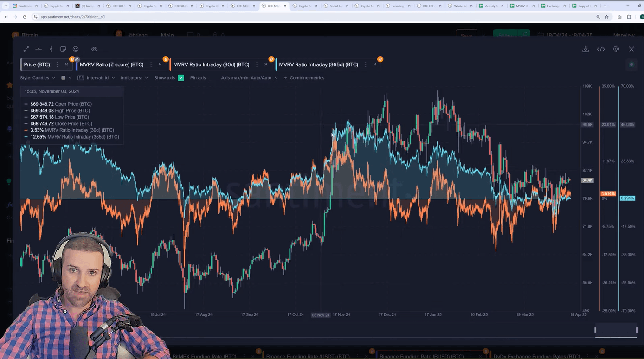The height and width of the screenshot is (359, 644).
Task: Add a sticky note annotation
Action: [63, 49]
